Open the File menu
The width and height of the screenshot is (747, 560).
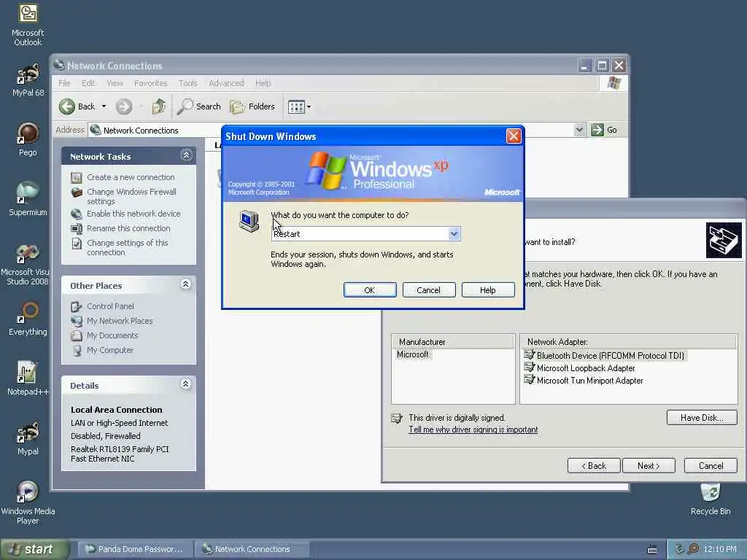[x=64, y=83]
